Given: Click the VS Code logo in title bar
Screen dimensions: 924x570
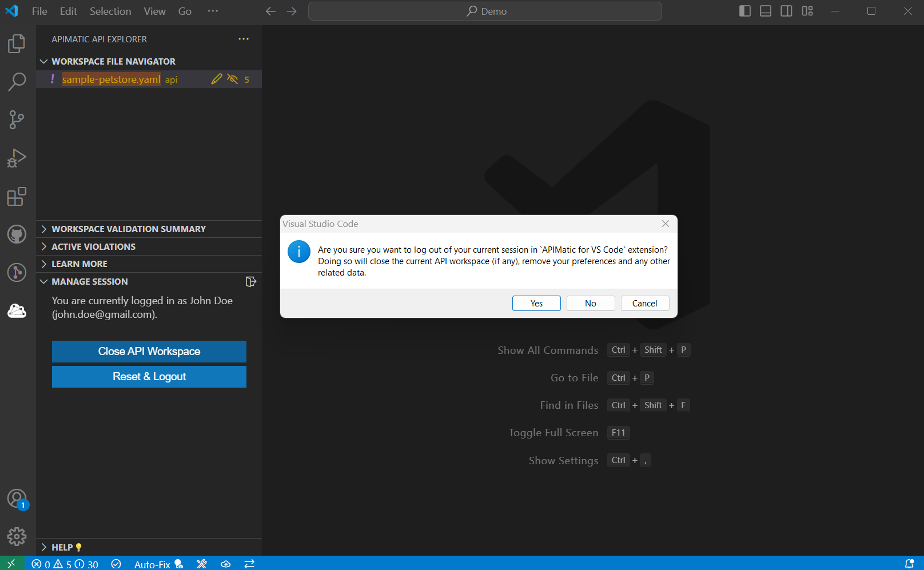Looking at the screenshot, I should [x=11, y=11].
